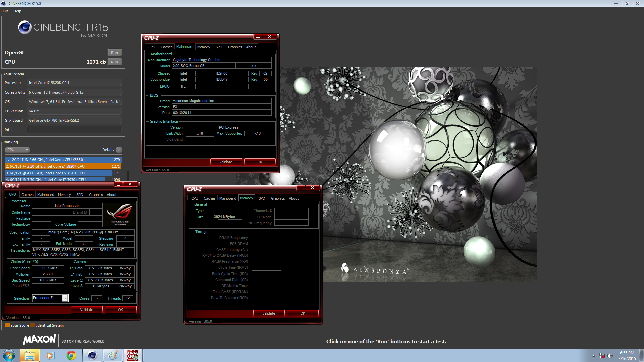644x362 pixels.
Task: Open the CPU tab in Mainboard window
Action: coord(152,47)
